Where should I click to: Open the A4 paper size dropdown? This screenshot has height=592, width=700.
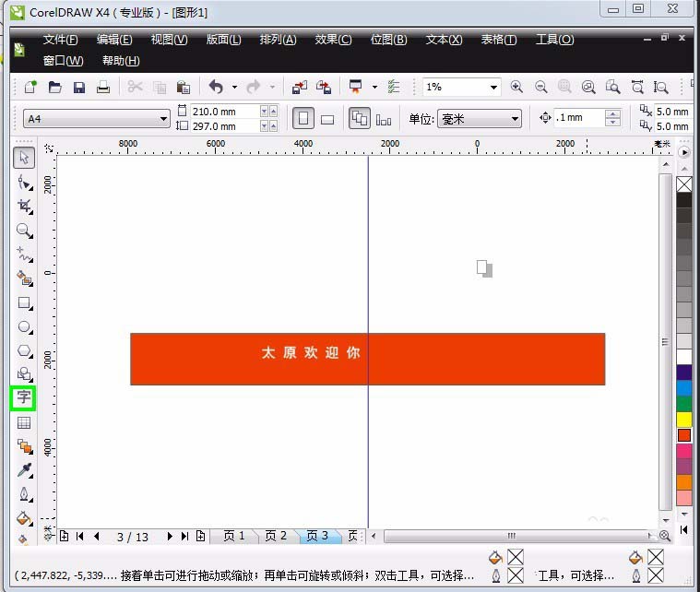coord(164,119)
